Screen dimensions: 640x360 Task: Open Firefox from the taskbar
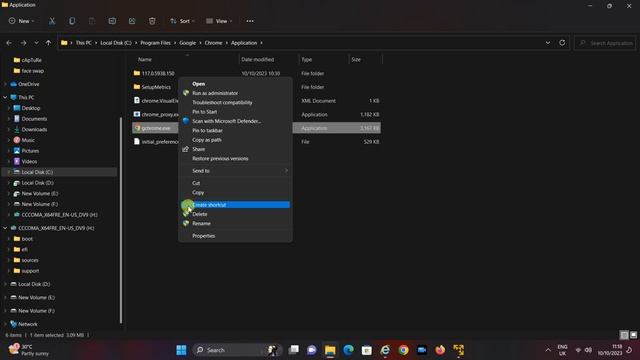(x=440, y=350)
